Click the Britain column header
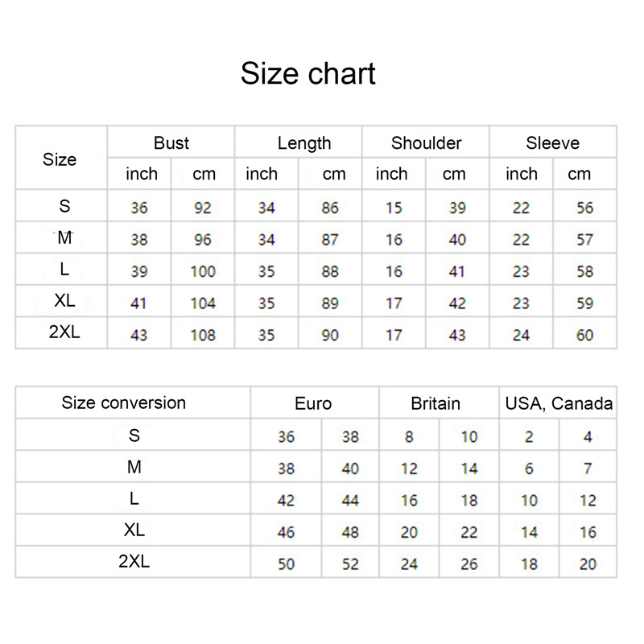644x644 pixels. point(436,403)
